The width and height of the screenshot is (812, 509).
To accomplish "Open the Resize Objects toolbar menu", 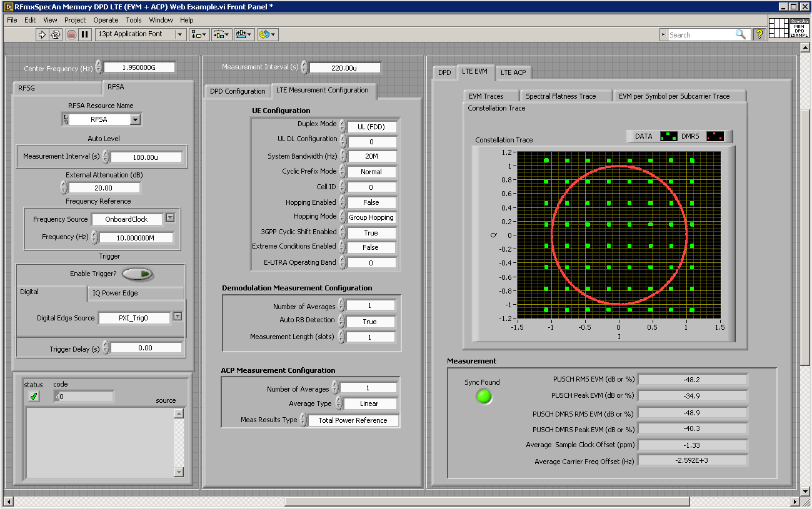I will [x=243, y=34].
